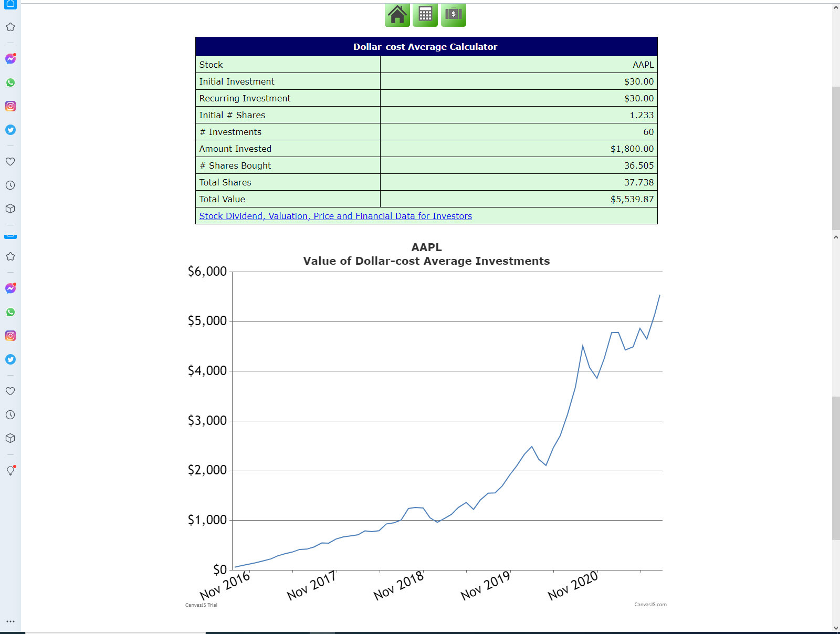
Task: Open the lower Instagram sidebar icon
Action: 10,336
